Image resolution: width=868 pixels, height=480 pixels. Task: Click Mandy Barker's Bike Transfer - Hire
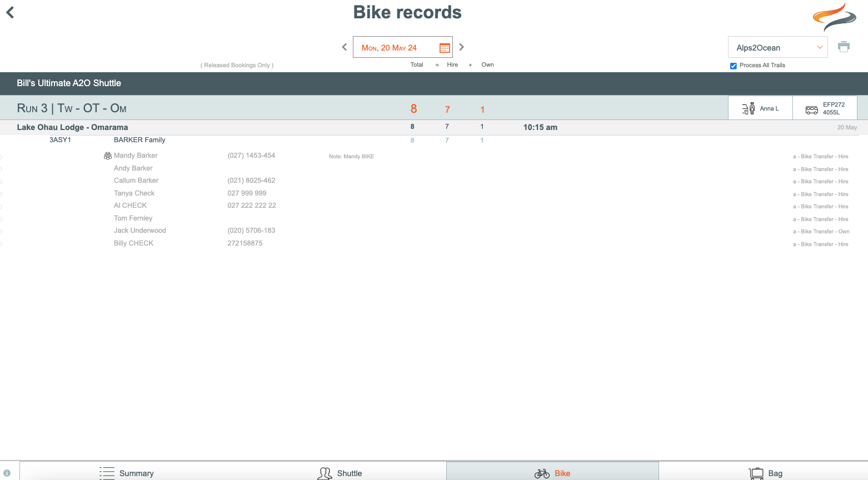[821, 157]
